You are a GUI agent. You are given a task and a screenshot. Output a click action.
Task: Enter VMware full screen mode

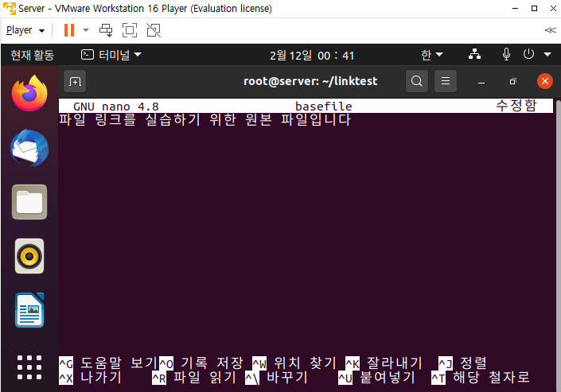tap(130, 30)
